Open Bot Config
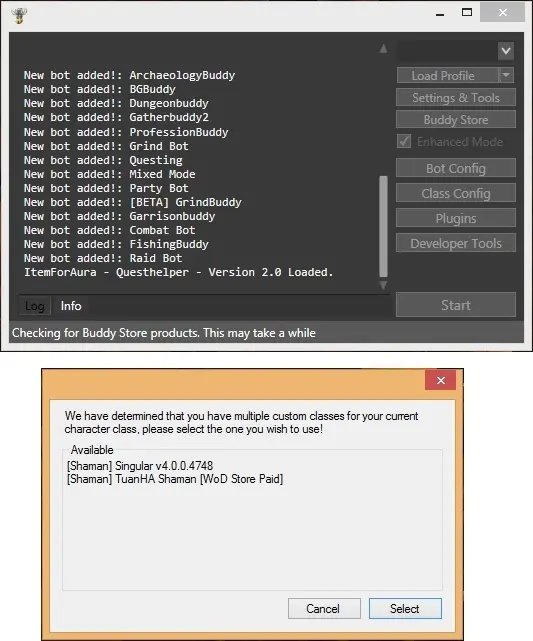Image resolution: width=533 pixels, height=641 pixels. click(456, 168)
